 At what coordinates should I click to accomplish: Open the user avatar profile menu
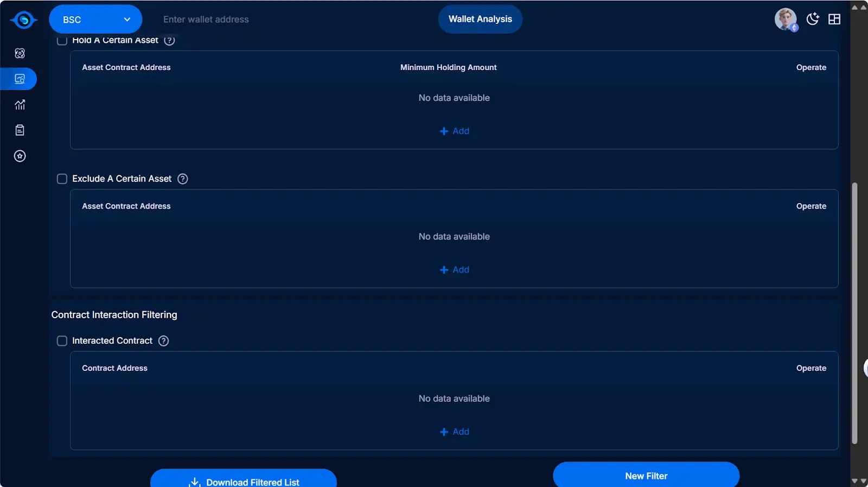tap(786, 20)
